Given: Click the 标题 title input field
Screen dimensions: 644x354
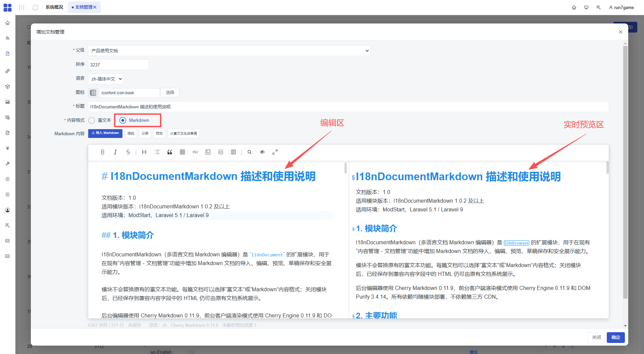Looking at the screenshot, I should click(348, 107).
